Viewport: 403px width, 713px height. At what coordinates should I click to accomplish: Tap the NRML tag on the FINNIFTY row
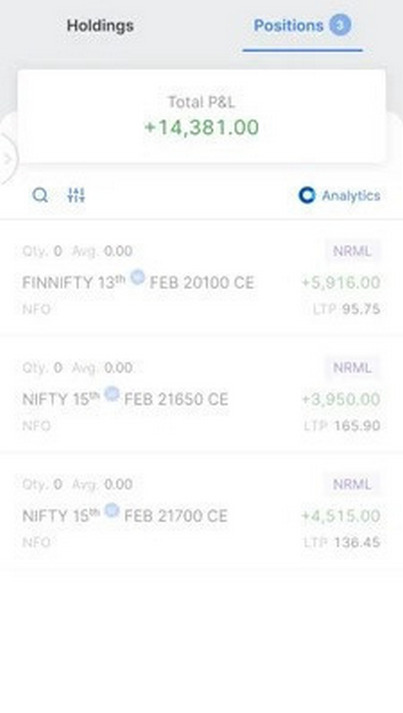coord(353,251)
